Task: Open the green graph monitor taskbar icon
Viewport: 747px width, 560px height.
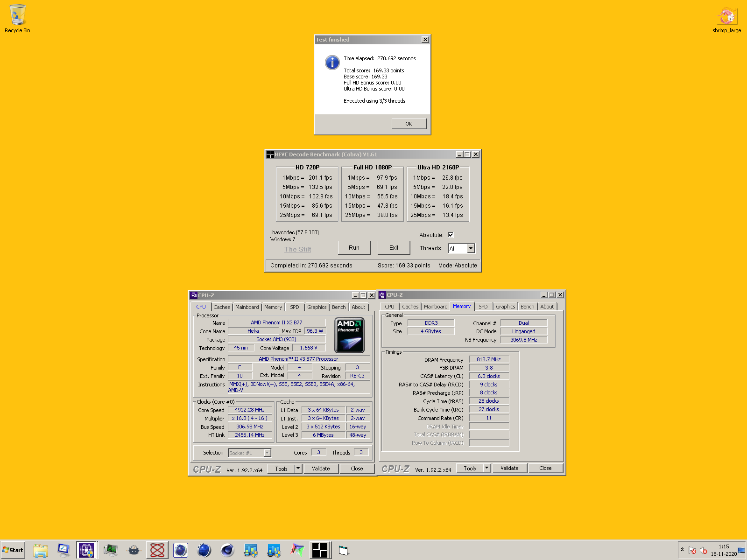Action: 111,550
